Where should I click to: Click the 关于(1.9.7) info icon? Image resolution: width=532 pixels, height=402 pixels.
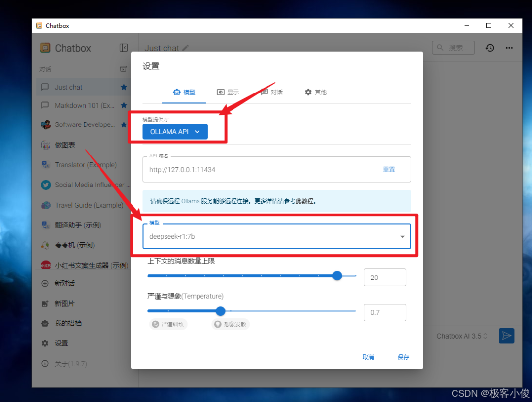(x=45, y=363)
